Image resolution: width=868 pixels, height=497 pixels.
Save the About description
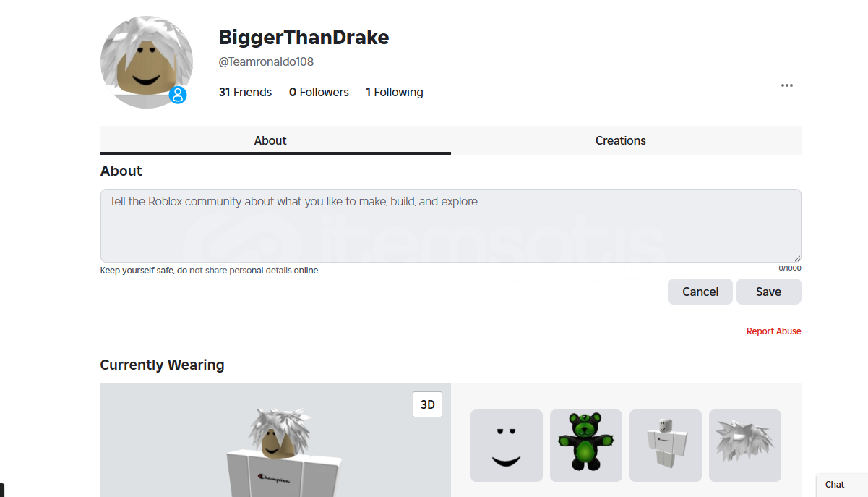click(768, 292)
